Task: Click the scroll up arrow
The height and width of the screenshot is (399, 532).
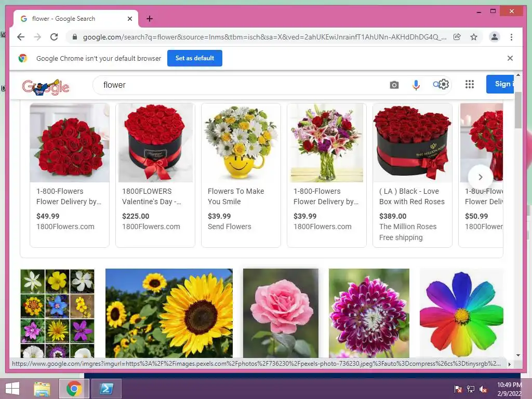Action: tap(518, 75)
